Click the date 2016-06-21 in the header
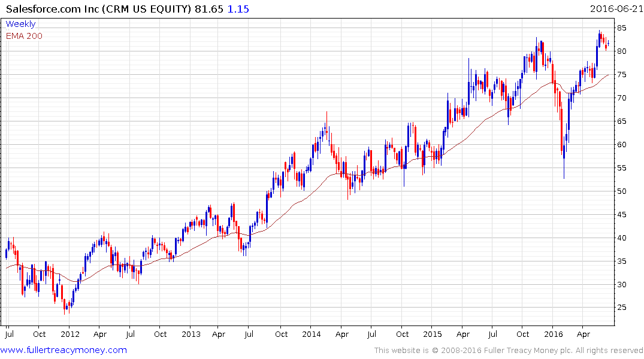The width and height of the screenshot is (644, 359). [616, 8]
